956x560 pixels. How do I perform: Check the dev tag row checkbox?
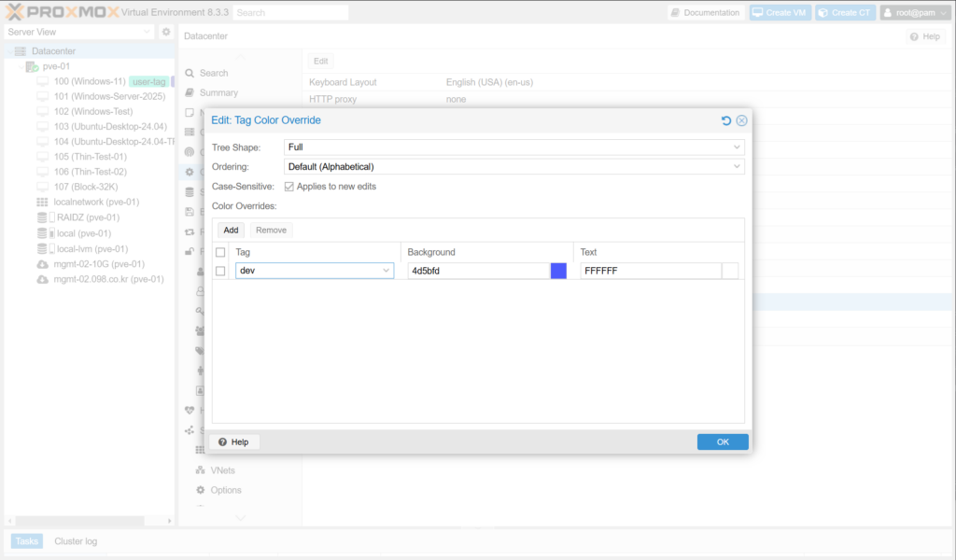pyautogui.click(x=220, y=271)
